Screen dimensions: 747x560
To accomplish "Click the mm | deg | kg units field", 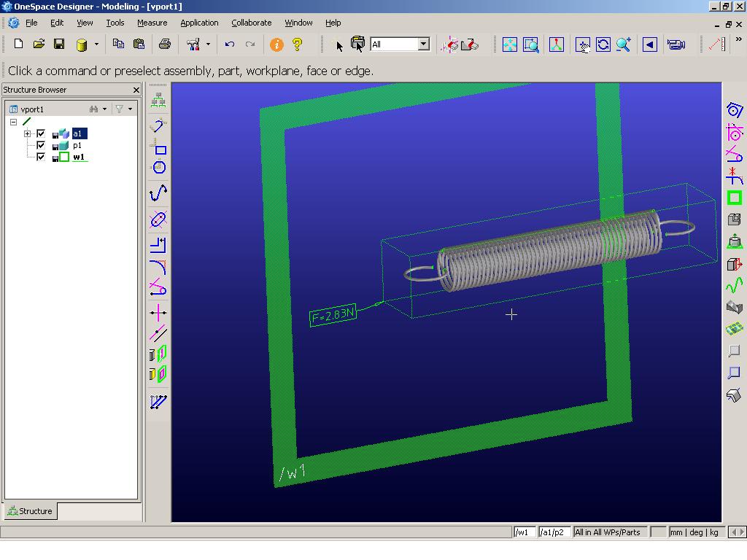I will [697, 532].
